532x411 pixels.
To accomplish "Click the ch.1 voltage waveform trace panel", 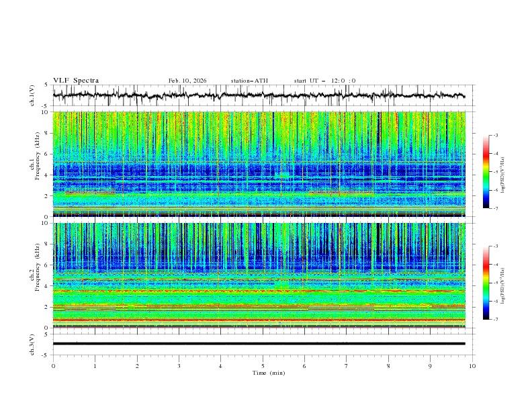I will pos(264,95).
